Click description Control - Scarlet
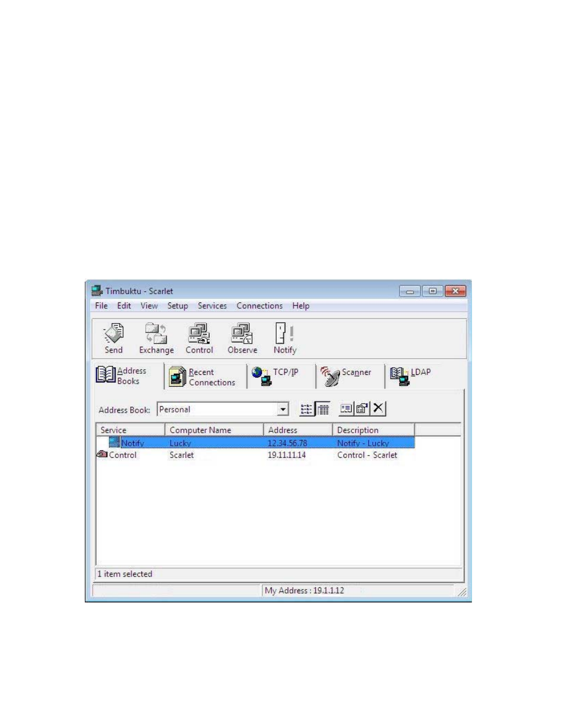This screenshot has width=562, height=728. (367, 455)
